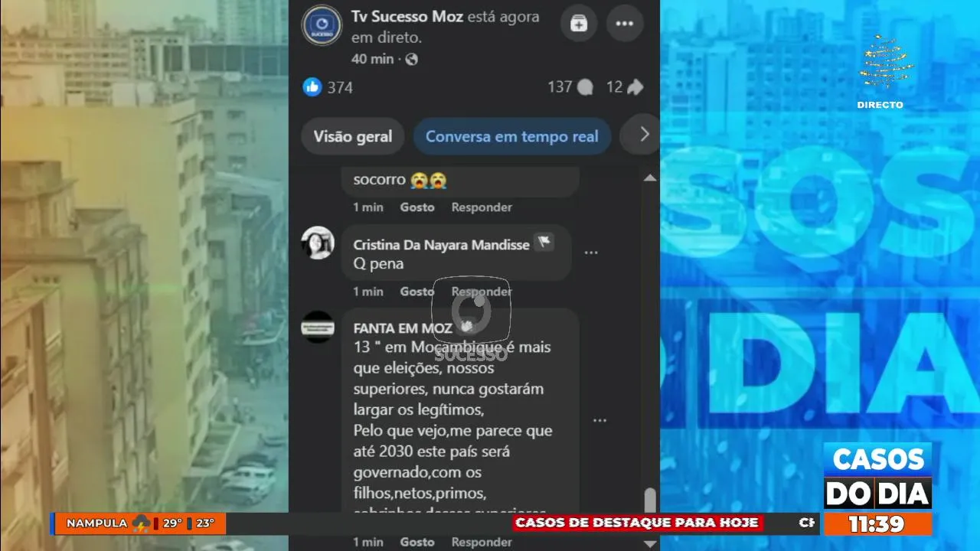Open options for FANTA EM MOZ comment
Image resolution: width=980 pixels, height=551 pixels.
click(599, 420)
